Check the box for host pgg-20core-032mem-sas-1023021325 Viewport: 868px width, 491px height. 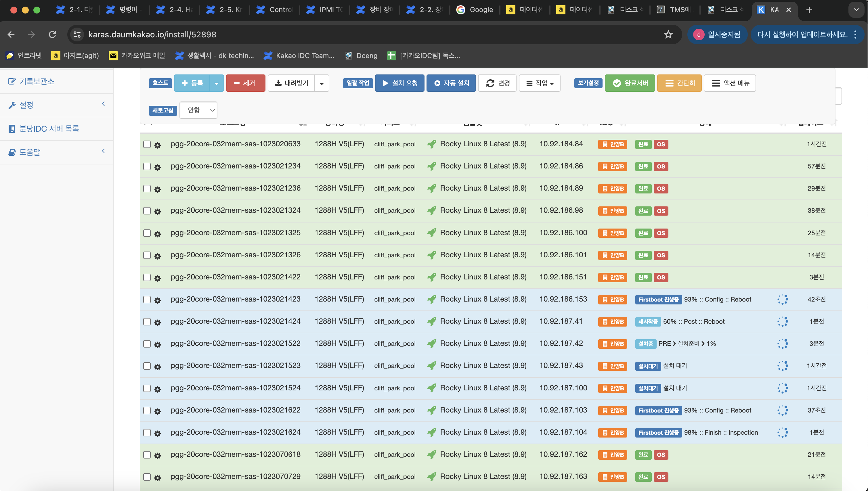tap(147, 233)
